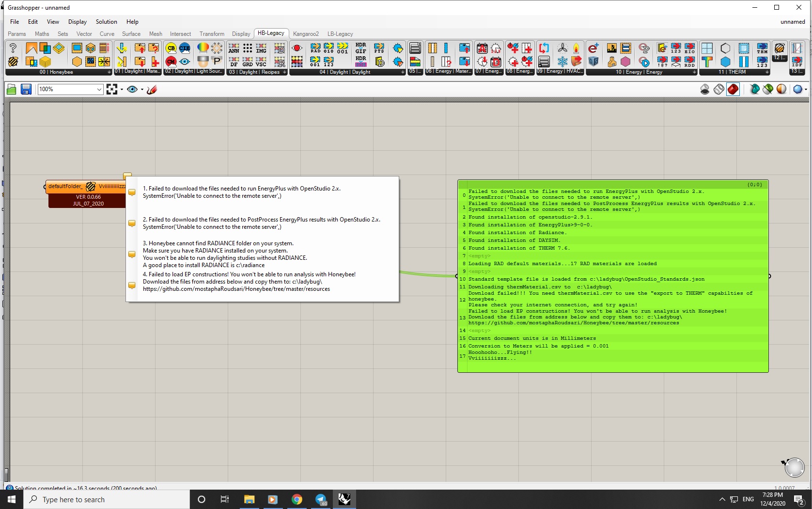The height and width of the screenshot is (509, 812).
Task: Switch to the LB-Legacy tab
Action: pyautogui.click(x=340, y=34)
